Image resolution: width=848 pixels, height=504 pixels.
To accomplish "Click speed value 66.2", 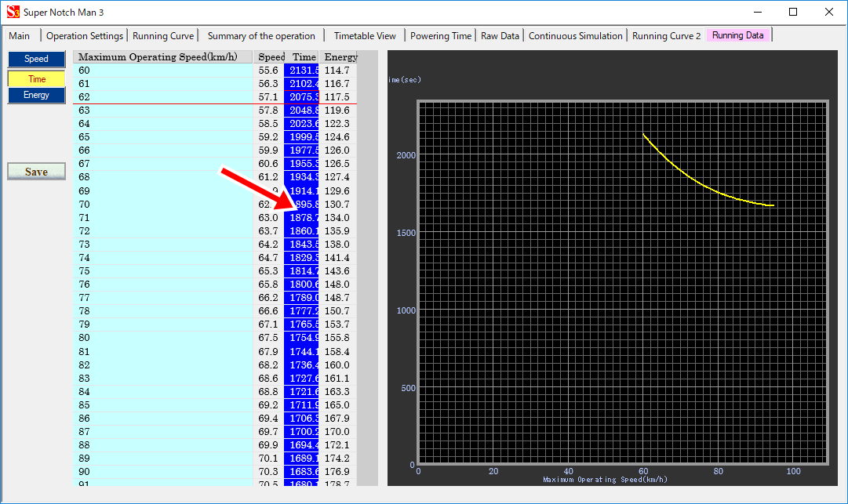I will [x=268, y=298].
